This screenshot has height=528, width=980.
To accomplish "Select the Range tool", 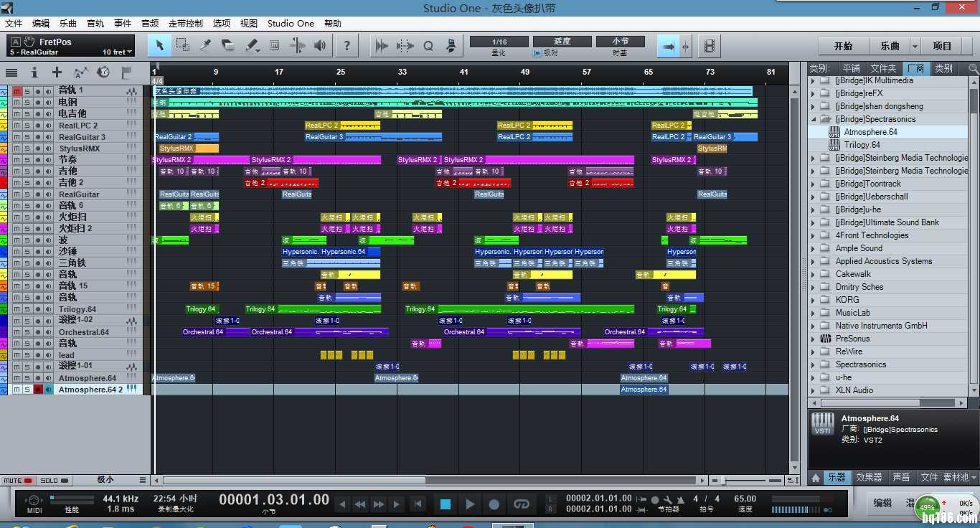I will click(x=183, y=46).
